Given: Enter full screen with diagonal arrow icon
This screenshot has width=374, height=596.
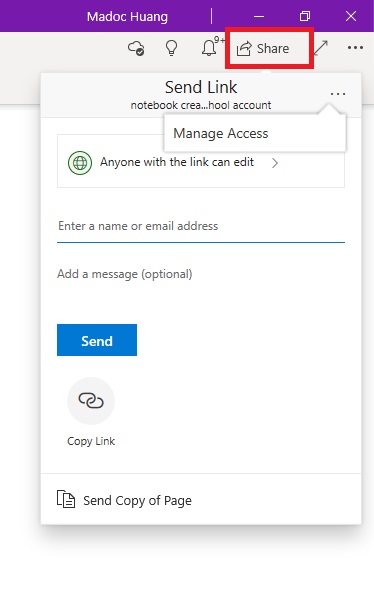Looking at the screenshot, I should pos(322,48).
